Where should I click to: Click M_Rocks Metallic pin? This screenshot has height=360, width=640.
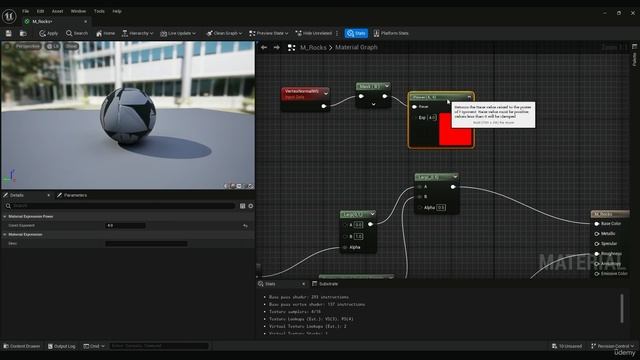coord(597,234)
